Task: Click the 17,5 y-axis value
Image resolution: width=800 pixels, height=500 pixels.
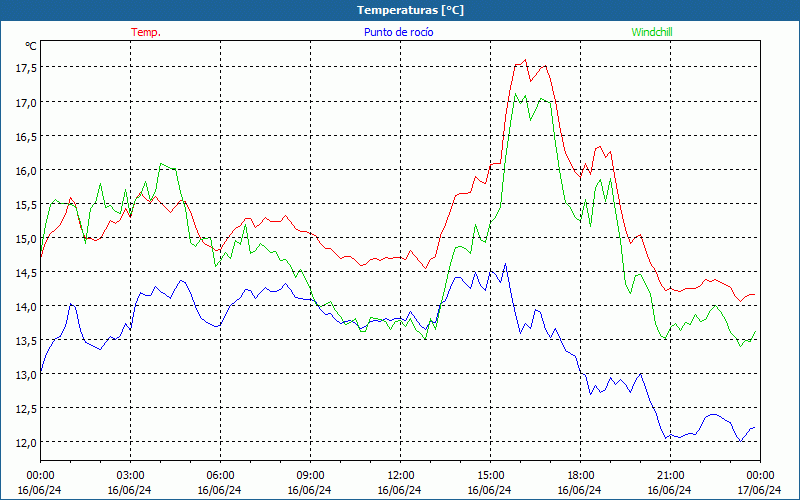Action: (x=26, y=68)
